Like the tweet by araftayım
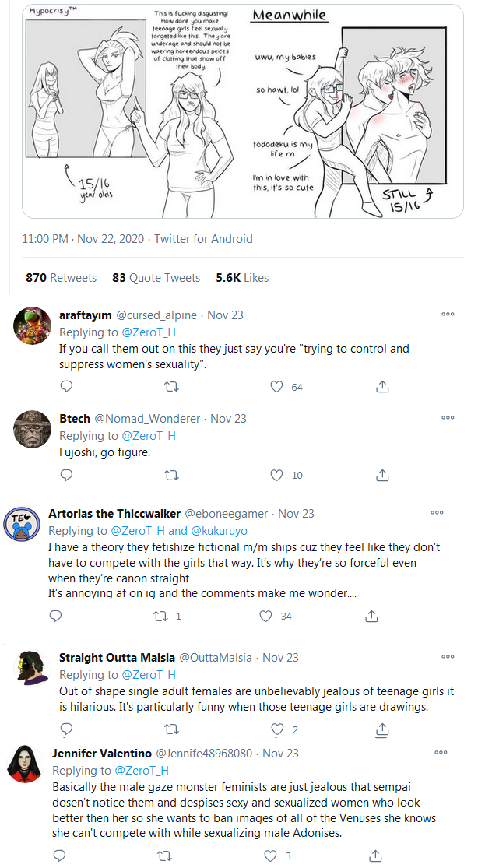This screenshot has width=478, height=868. [276, 387]
